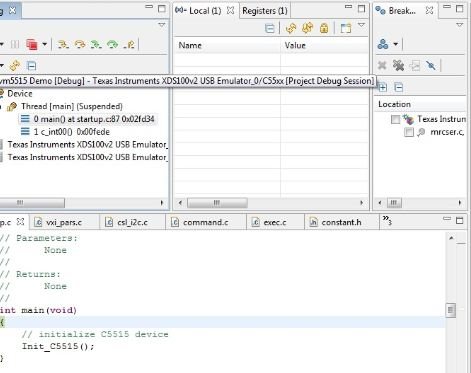Collapse all in Breakpoints panel
The width and height of the screenshot is (471, 373).
point(399,87)
